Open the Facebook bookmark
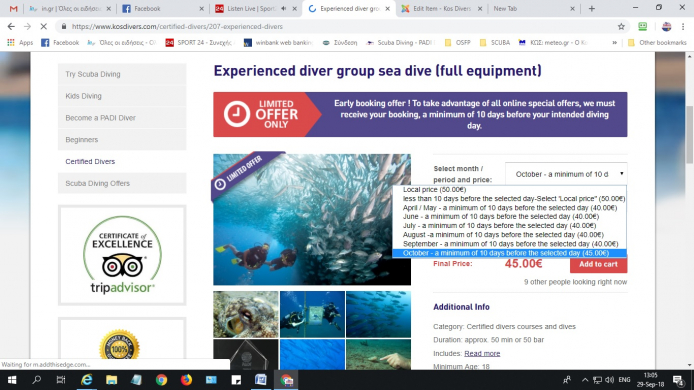Image resolution: width=694 pixels, height=390 pixels. coord(60,42)
